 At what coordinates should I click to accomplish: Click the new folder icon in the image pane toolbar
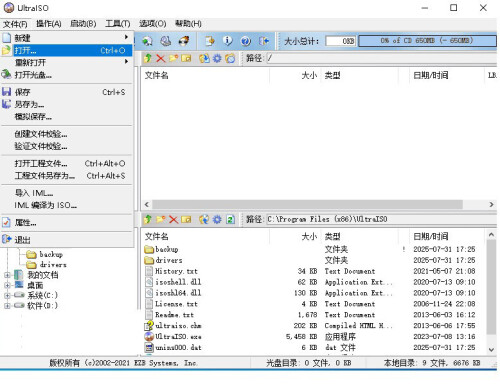(173, 58)
